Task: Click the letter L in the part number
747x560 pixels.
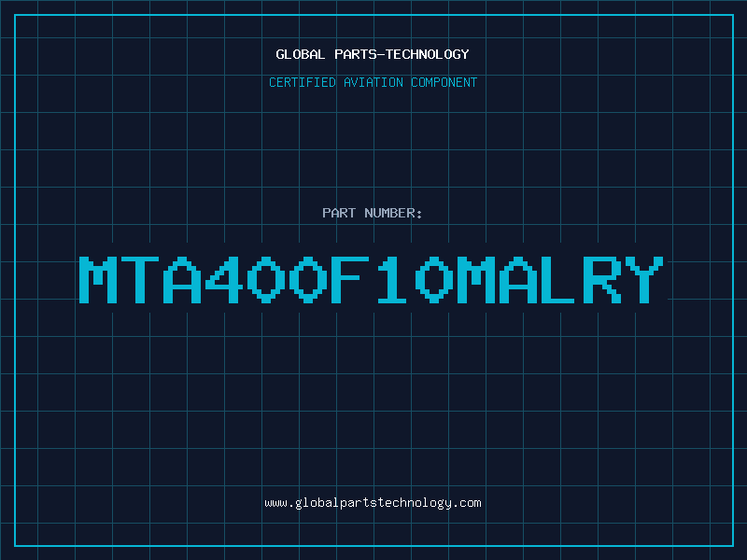Action: (562, 280)
